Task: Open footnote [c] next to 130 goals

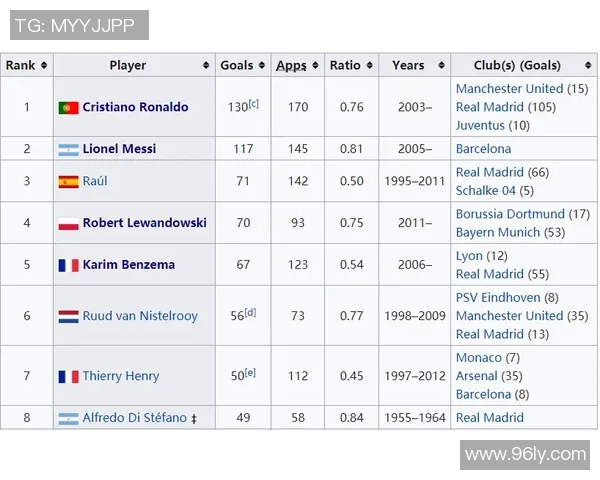Action: click(x=253, y=103)
